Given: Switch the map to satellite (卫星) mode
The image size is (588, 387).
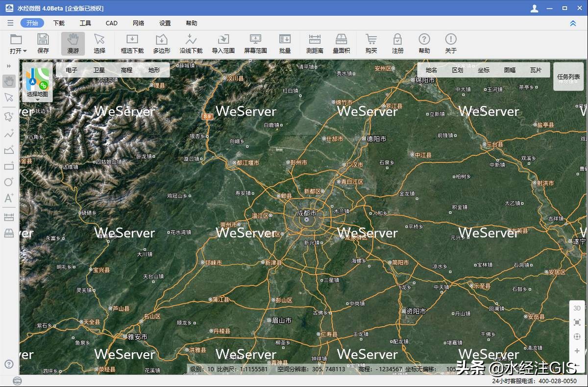Looking at the screenshot, I should click(x=99, y=70).
